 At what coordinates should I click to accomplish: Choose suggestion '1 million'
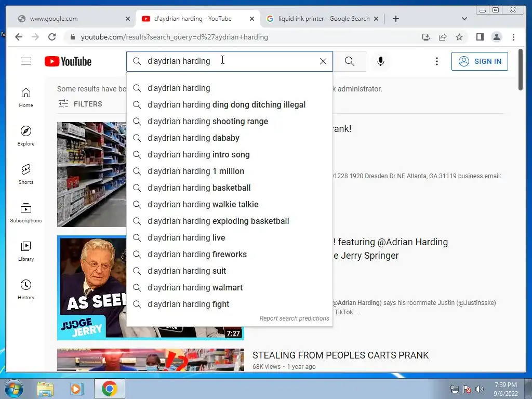[x=229, y=171]
